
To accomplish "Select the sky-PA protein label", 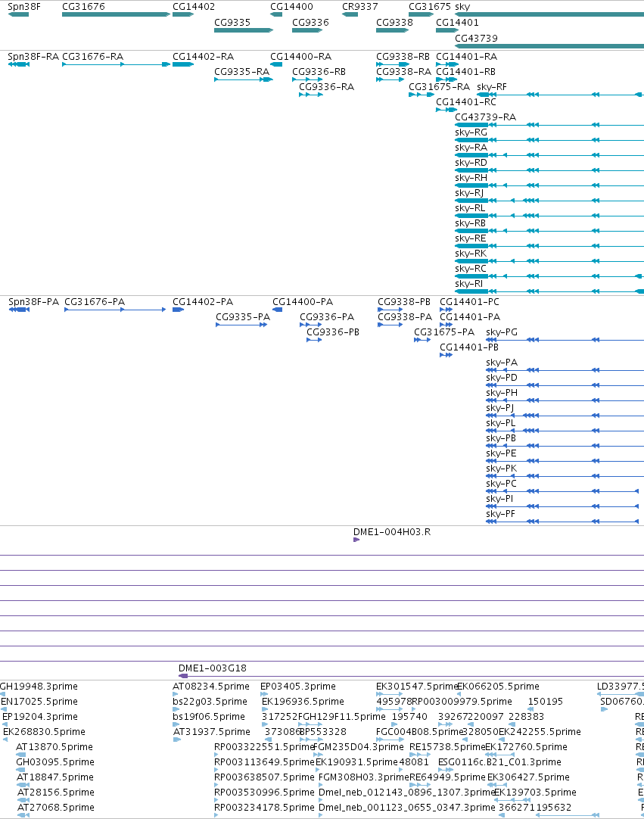I will click(x=502, y=363).
